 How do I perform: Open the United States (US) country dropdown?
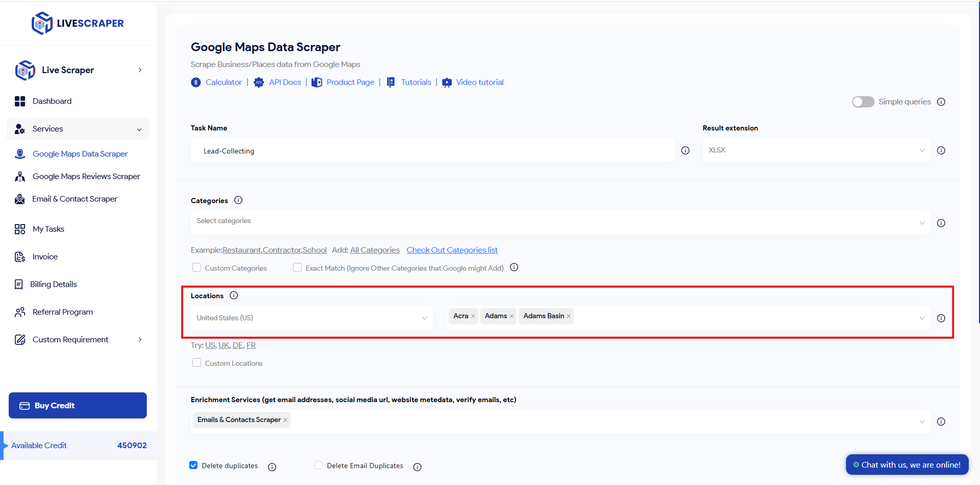coord(312,318)
